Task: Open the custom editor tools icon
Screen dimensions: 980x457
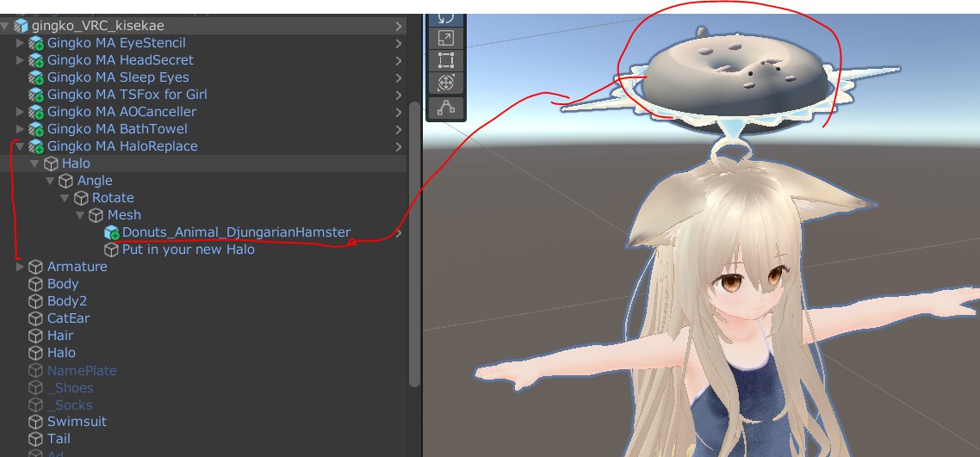Action: (445, 108)
